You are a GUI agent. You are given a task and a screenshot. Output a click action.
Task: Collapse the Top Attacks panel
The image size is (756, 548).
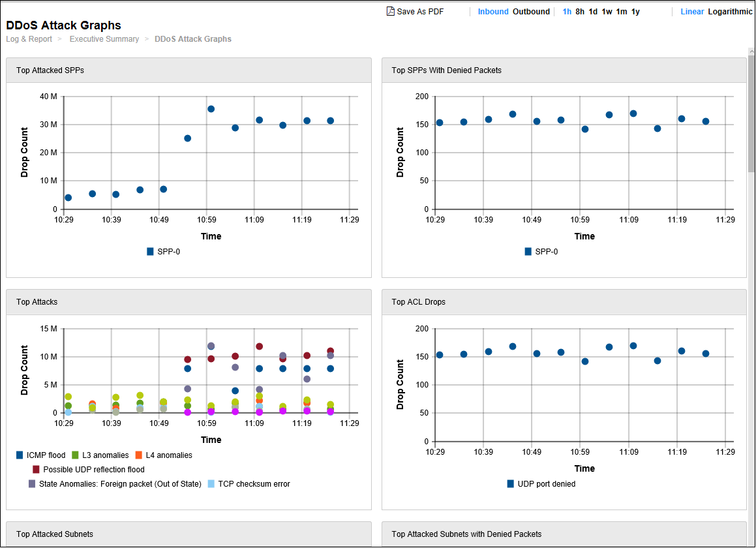[189, 301]
